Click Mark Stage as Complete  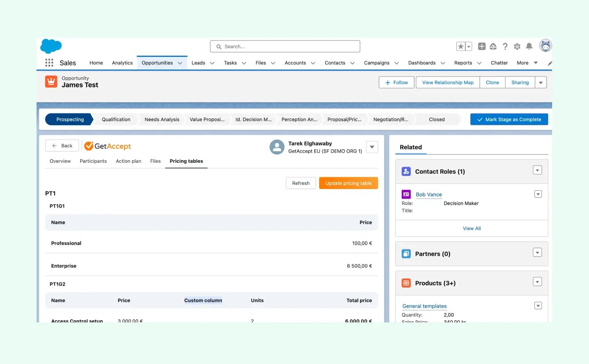pos(509,119)
